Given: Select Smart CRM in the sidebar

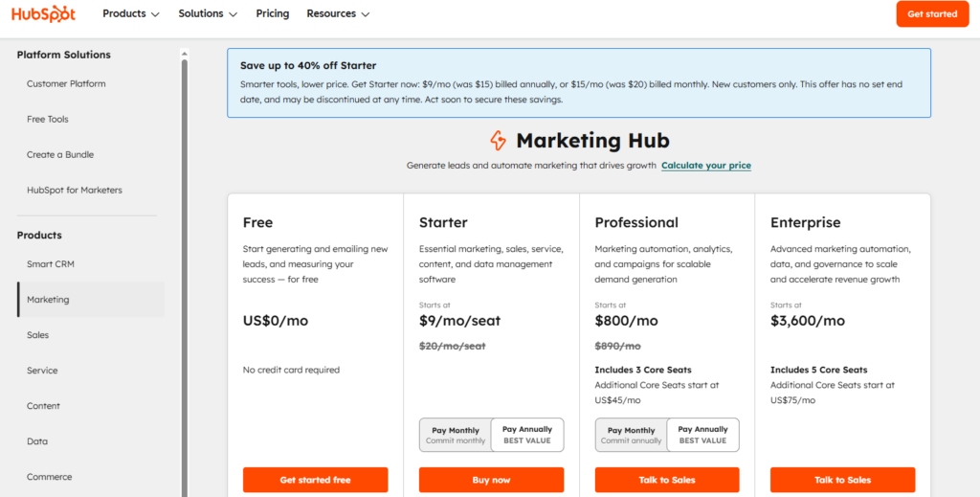Looking at the screenshot, I should pos(51,263).
